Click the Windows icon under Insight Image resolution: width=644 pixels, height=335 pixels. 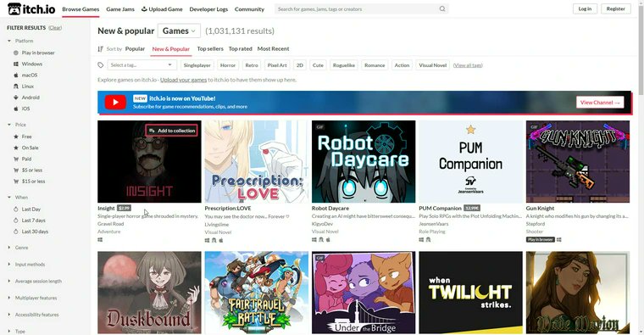click(x=100, y=240)
